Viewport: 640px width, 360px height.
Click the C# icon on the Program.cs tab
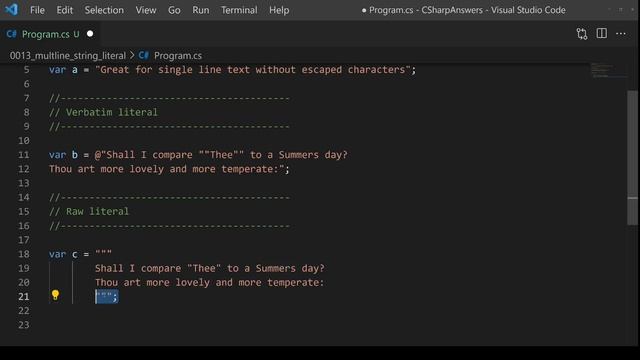11,34
